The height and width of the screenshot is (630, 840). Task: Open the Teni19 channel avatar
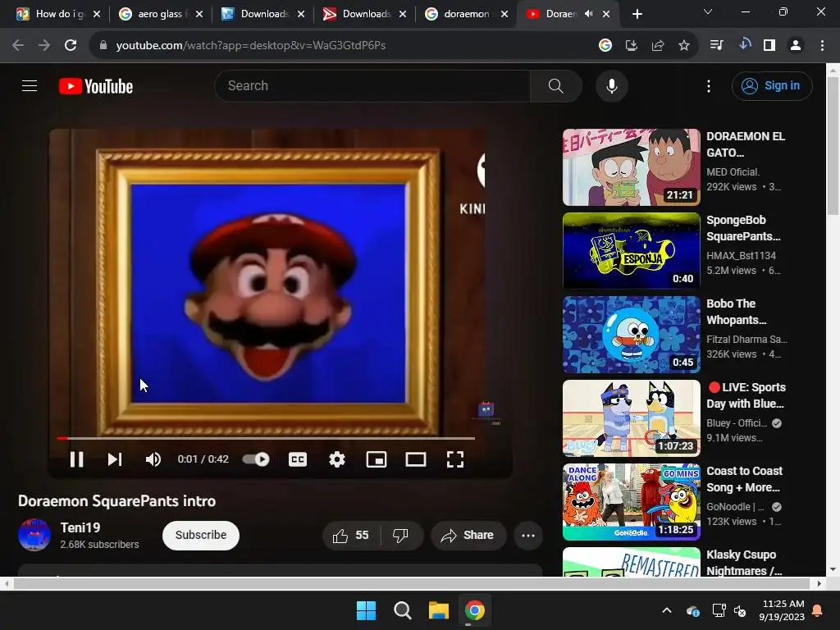(x=34, y=535)
